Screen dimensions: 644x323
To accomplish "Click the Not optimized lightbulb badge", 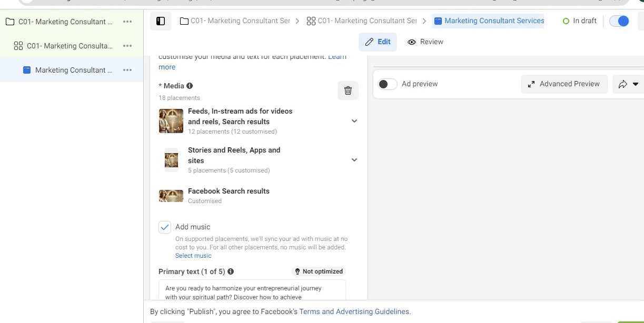I will tap(319, 271).
